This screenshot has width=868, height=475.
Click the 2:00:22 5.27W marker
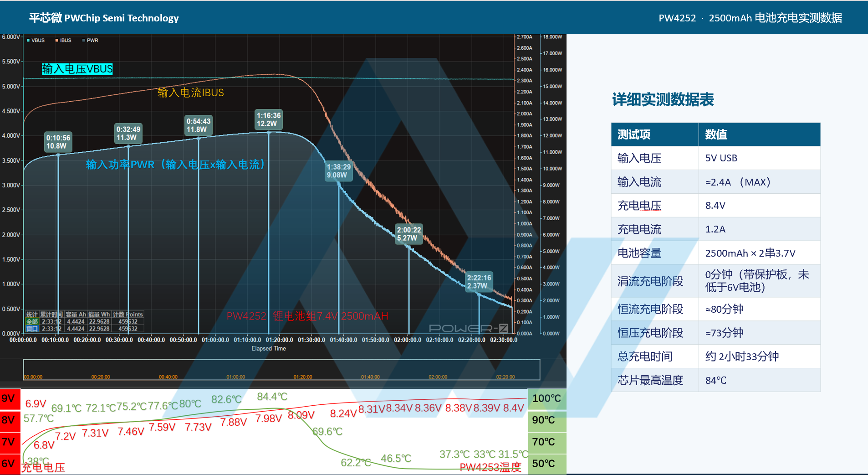[x=409, y=234]
